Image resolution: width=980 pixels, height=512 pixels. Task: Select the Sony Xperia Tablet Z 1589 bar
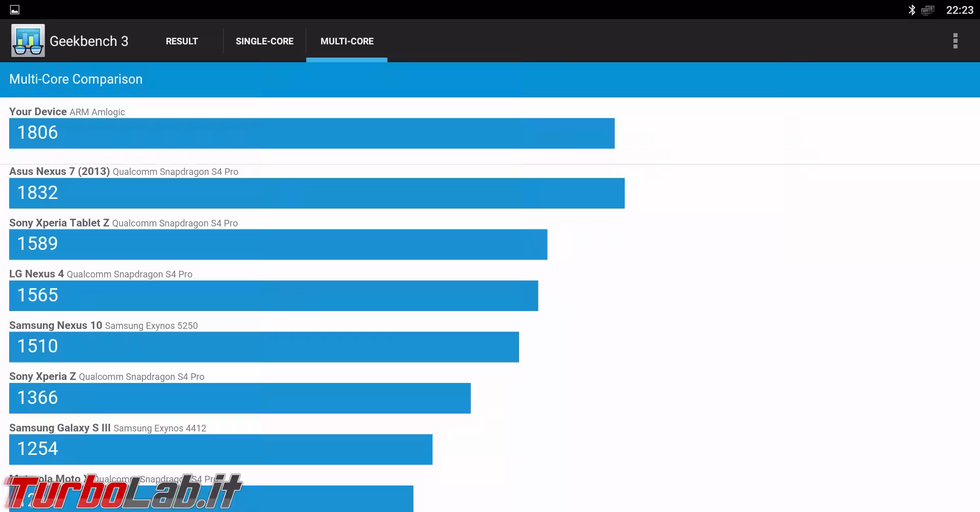click(x=278, y=244)
